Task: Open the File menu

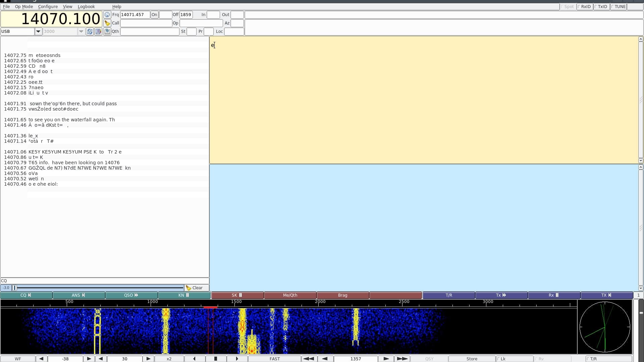Action: (6, 7)
